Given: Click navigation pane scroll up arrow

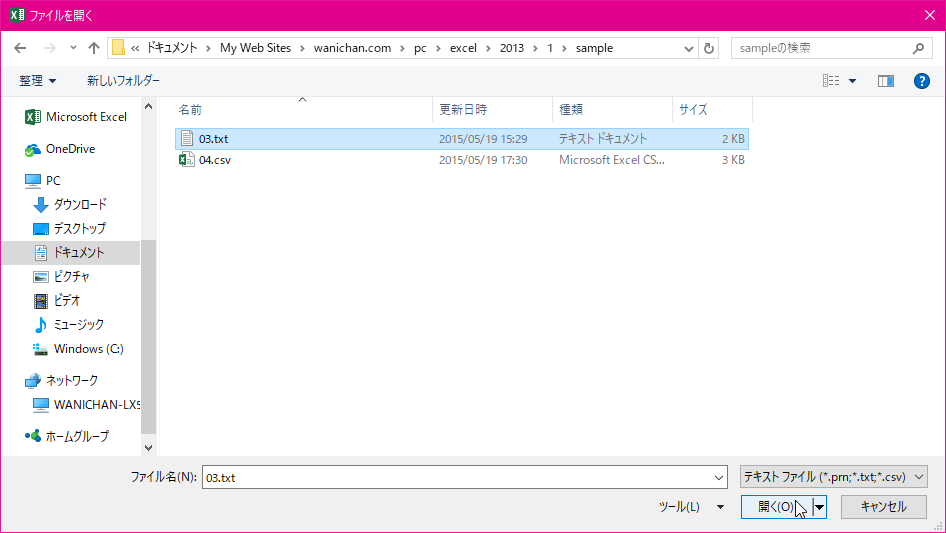Looking at the screenshot, I should (148, 107).
